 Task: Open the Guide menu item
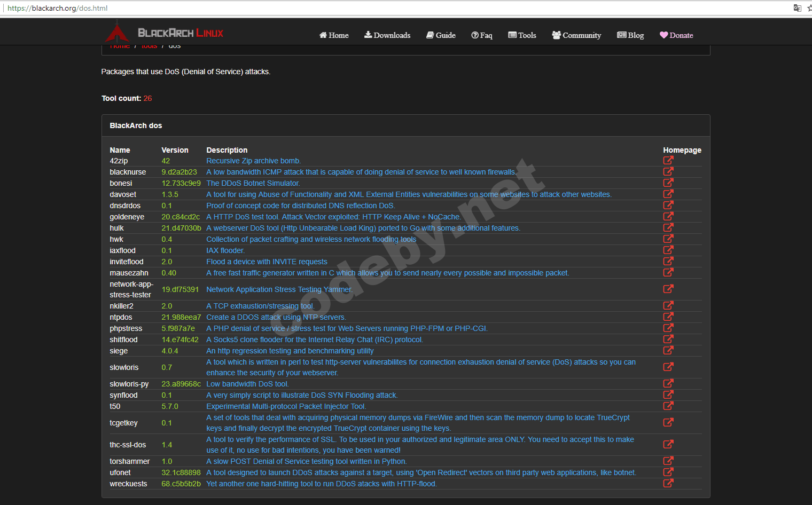(x=441, y=35)
